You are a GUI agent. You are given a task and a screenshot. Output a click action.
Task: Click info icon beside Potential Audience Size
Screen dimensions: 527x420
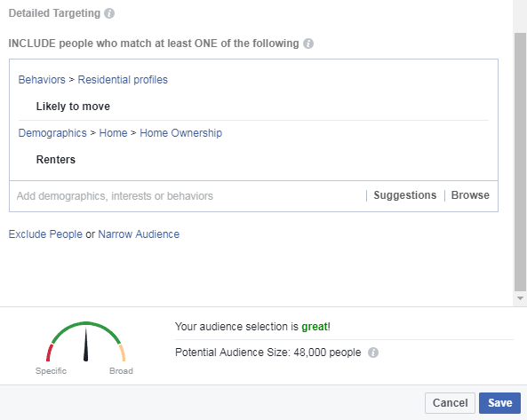(373, 353)
